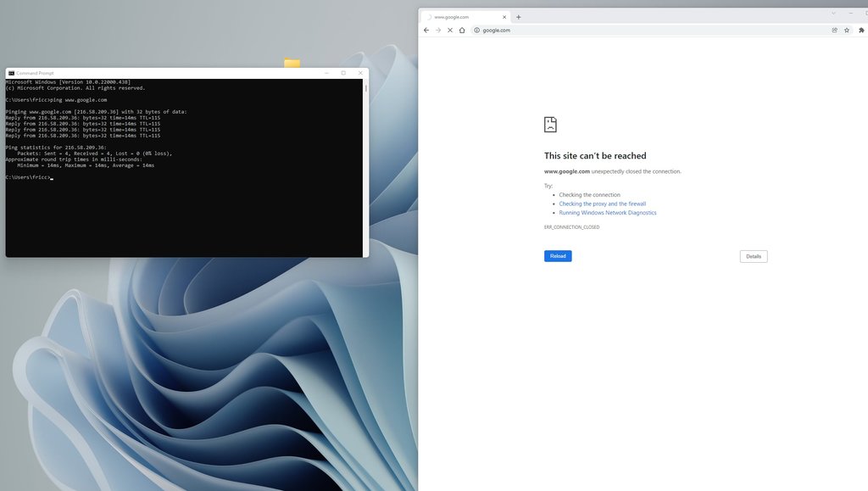Image resolution: width=868 pixels, height=491 pixels.
Task: Open Chrome tab search chevron
Action: (x=833, y=14)
